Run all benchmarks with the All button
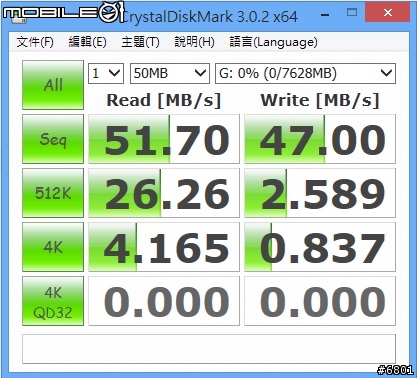417x378 pixels. (53, 85)
